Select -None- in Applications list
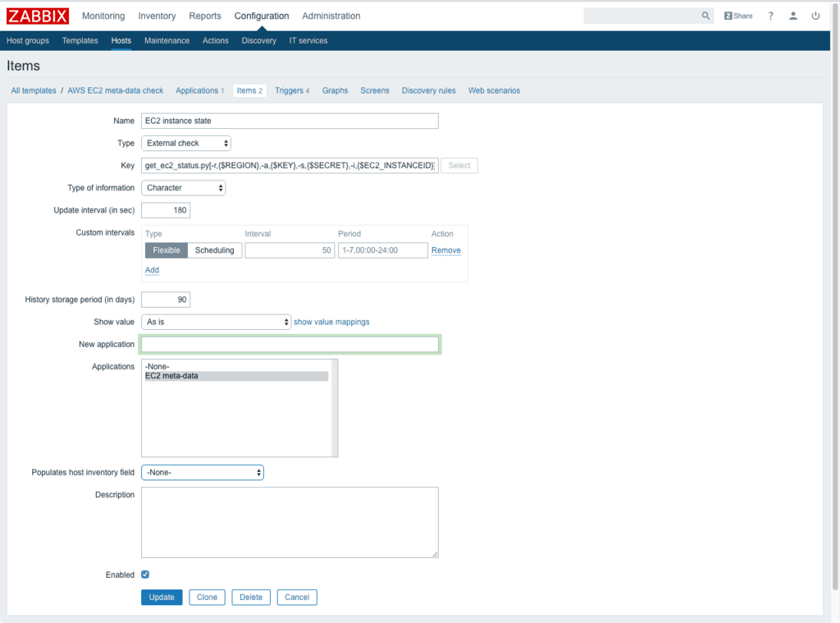The width and height of the screenshot is (840, 623). pos(236,367)
